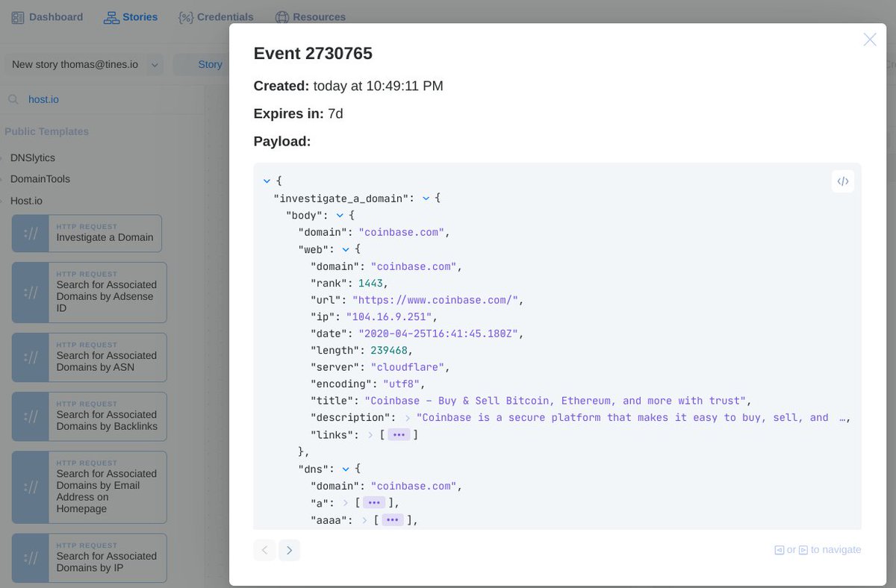Click HTTP icon of Adsense ID template
Image resolution: width=896 pixels, height=588 pixels.
31,293
